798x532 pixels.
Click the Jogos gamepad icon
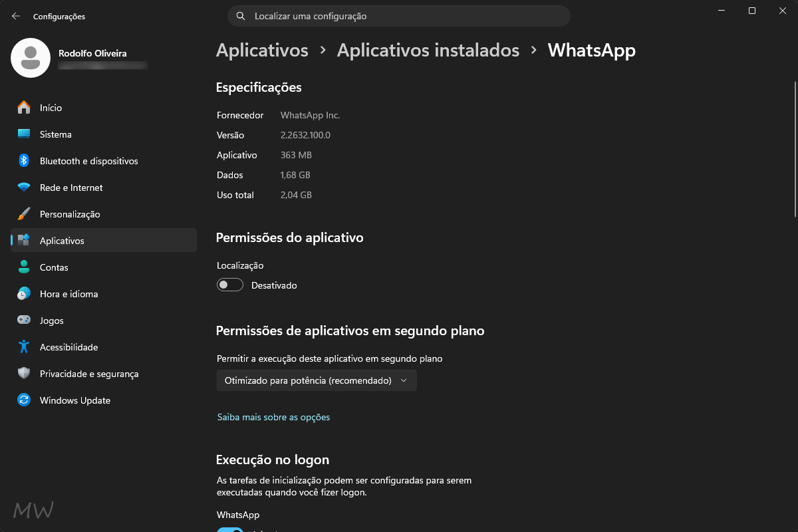coord(24,321)
